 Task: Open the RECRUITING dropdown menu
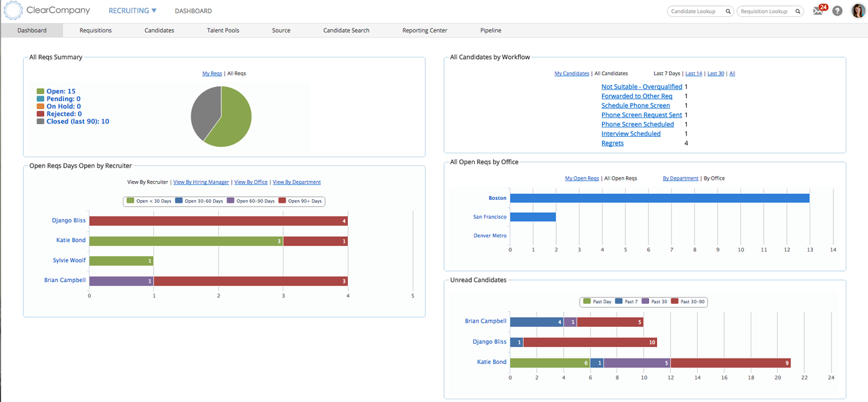[x=132, y=10]
